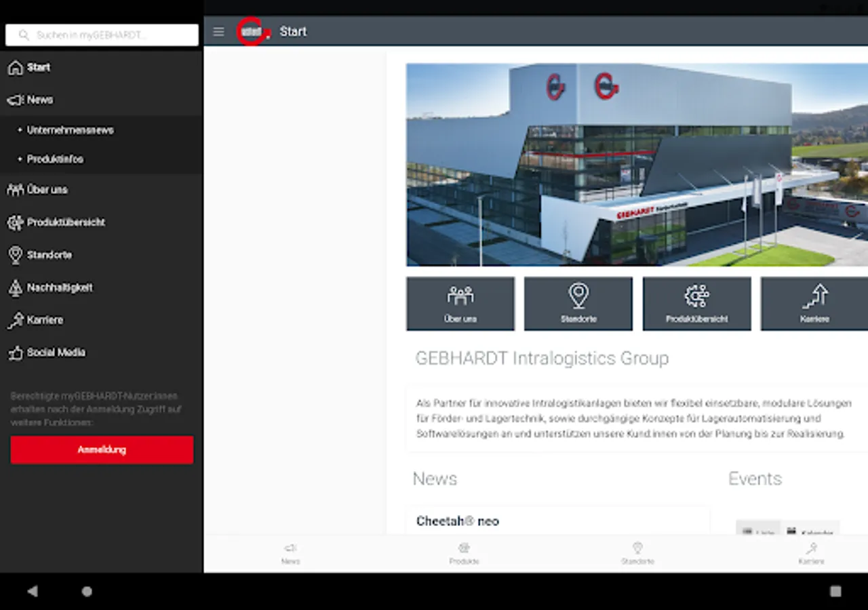Click the 'Start' title in the top bar
This screenshot has width=868, height=610.
click(293, 32)
